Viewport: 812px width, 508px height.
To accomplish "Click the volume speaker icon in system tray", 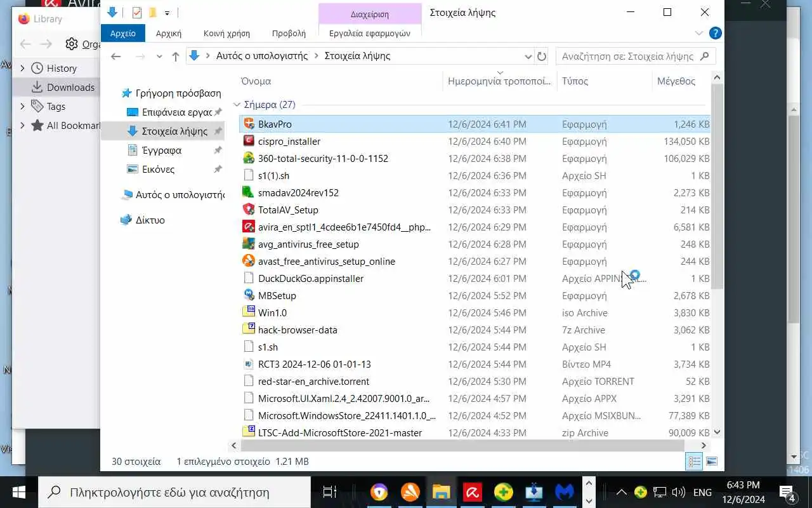I will click(x=678, y=492).
